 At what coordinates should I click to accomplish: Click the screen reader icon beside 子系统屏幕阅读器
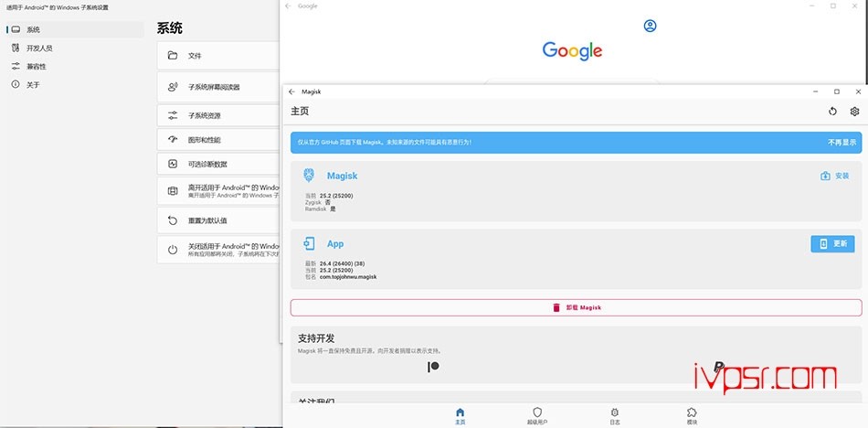click(173, 87)
